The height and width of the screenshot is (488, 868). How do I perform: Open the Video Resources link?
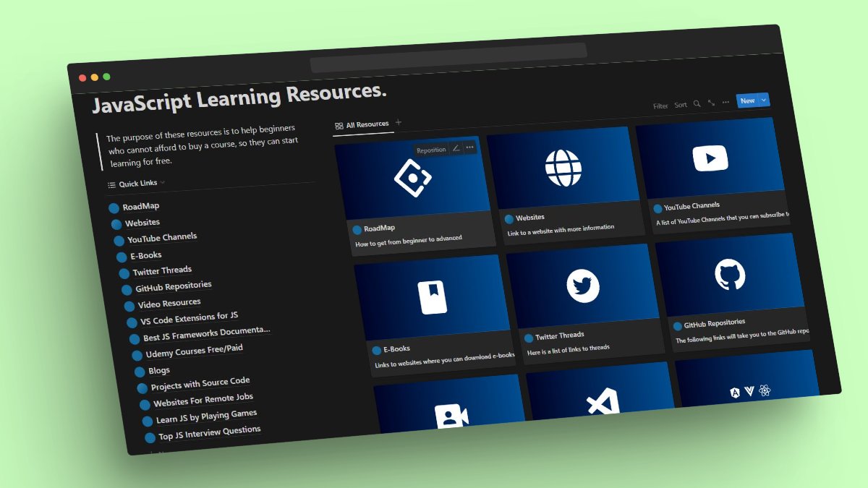pyautogui.click(x=169, y=304)
